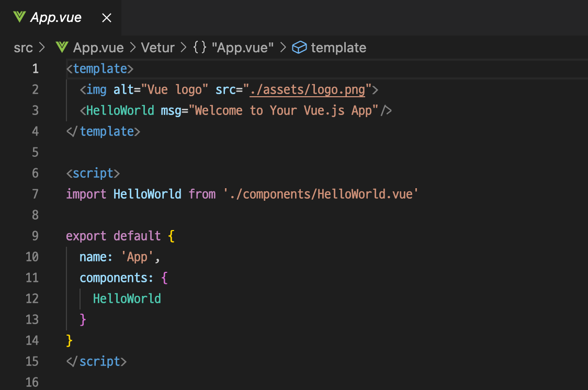Click the components property
This screenshot has height=390, width=588.
[x=113, y=278]
